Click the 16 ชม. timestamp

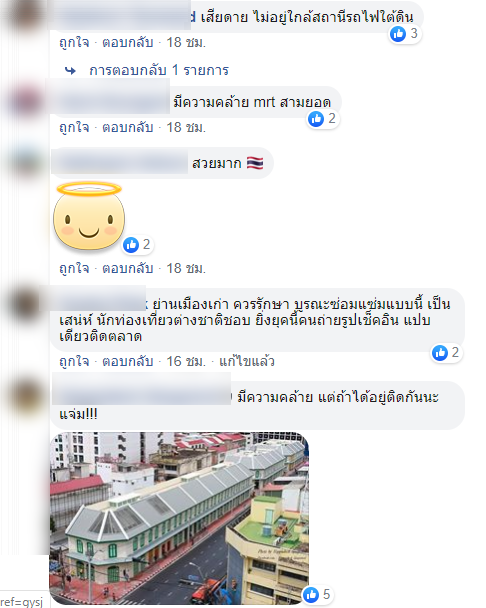pos(186,361)
